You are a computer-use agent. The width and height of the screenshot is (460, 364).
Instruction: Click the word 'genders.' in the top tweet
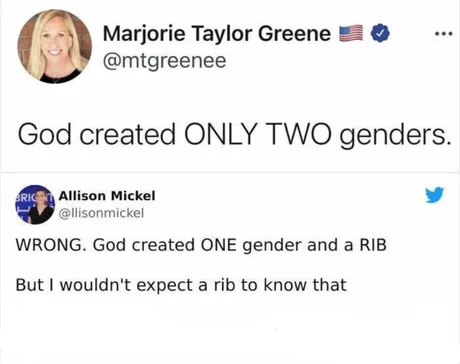395,135
